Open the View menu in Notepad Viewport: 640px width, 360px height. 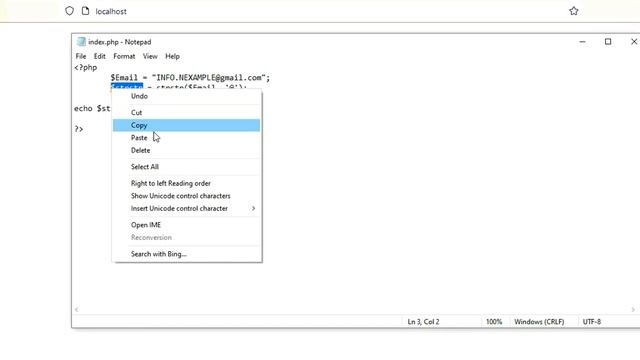[150, 56]
